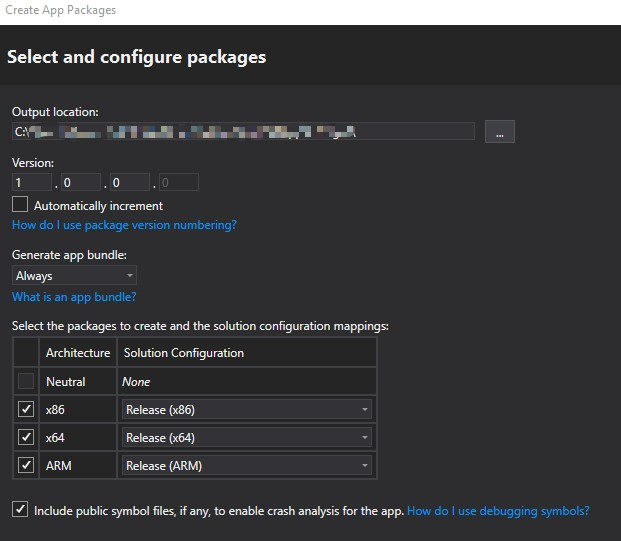The image size is (621, 541).
Task: Click the major version number field
Action: pyautogui.click(x=31, y=183)
